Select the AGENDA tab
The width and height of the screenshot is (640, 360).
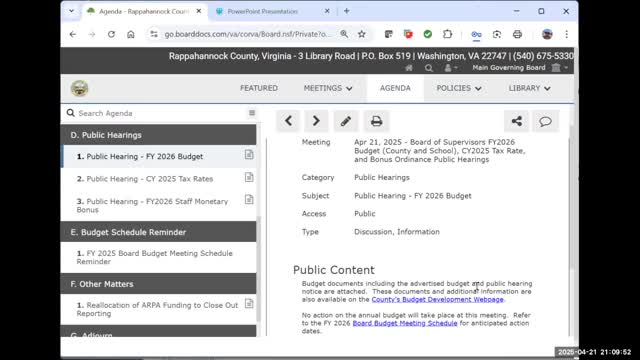click(395, 88)
